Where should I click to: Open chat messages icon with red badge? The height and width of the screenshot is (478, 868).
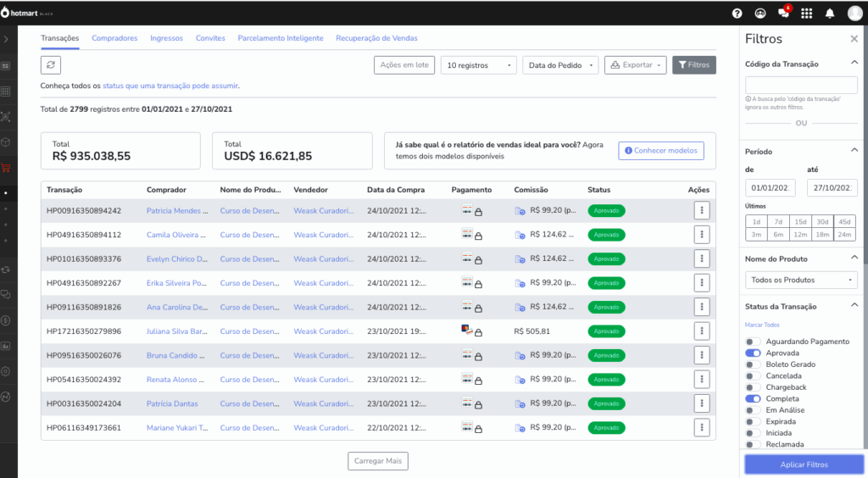pyautogui.click(x=784, y=12)
